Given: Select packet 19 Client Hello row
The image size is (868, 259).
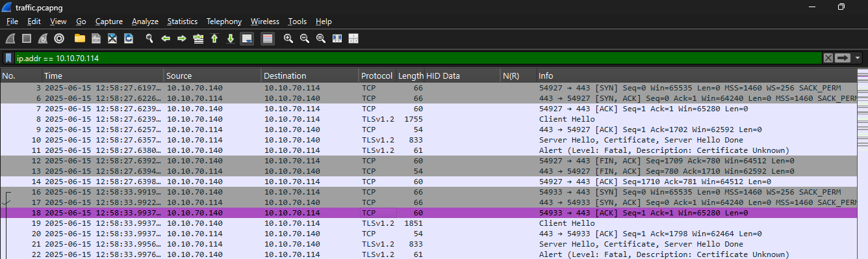Looking at the screenshot, I should pyautogui.click(x=429, y=223).
